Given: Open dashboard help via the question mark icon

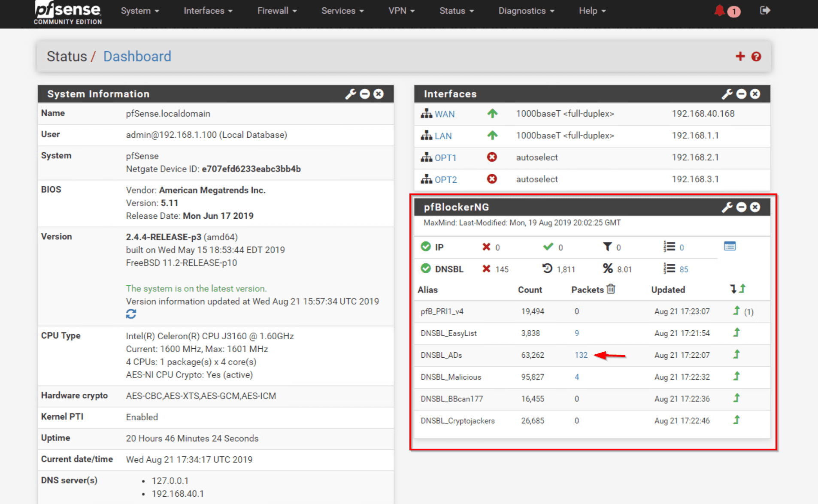Looking at the screenshot, I should click(x=756, y=56).
